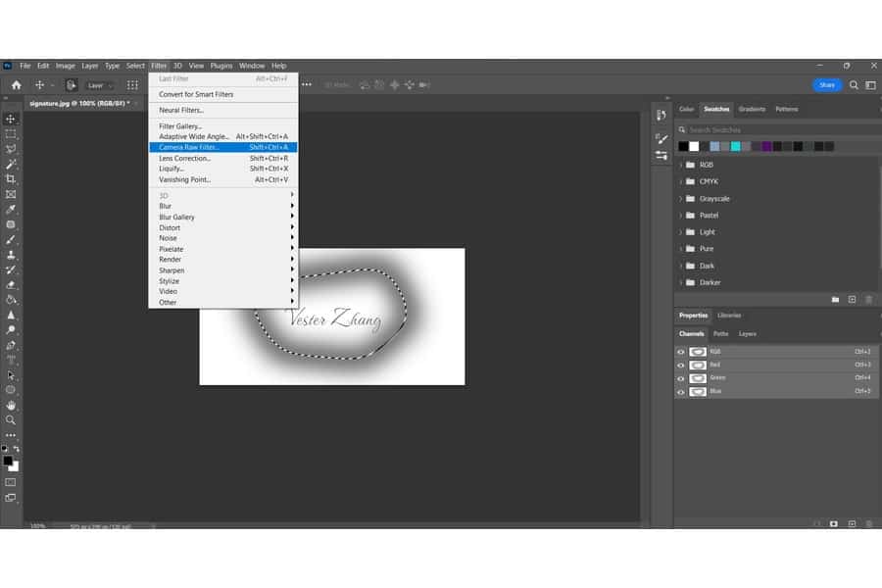Toggle visibility of the Red channel
882x588 pixels.
pos(681,366)
